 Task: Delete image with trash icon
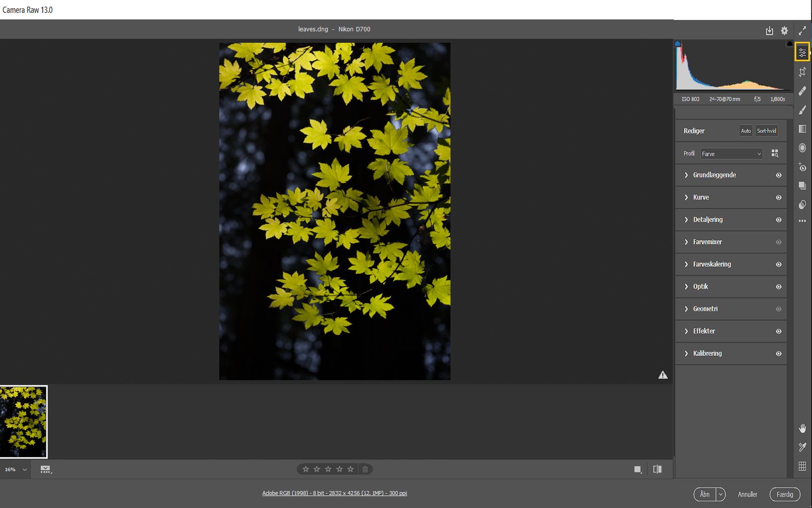pyautogui.click(x=365, y=469)
